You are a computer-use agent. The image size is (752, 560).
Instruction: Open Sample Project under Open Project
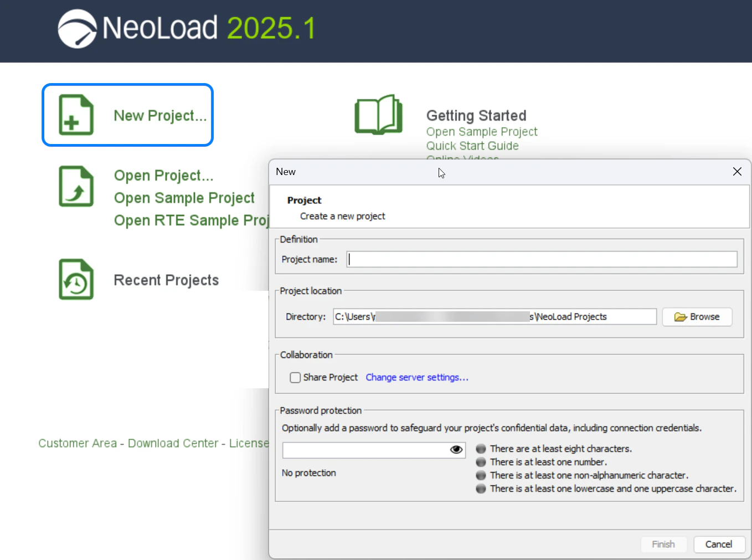click(184, 198)
